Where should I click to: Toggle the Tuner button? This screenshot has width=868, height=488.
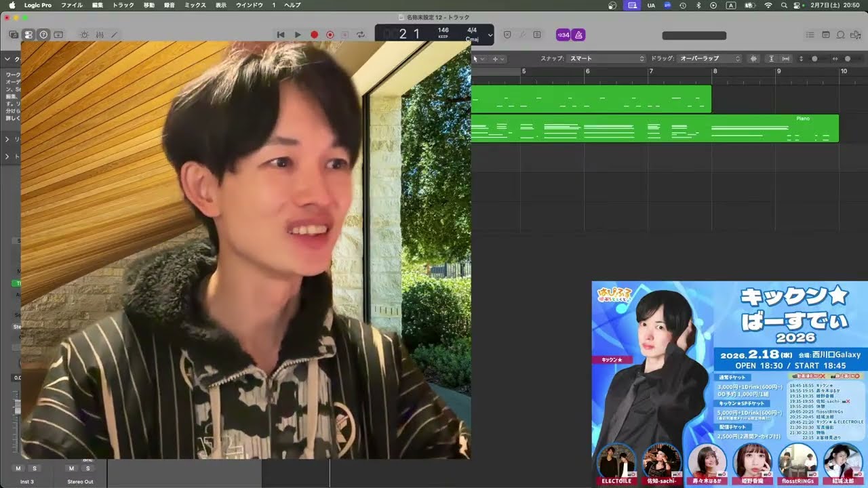tap(522, 35)
